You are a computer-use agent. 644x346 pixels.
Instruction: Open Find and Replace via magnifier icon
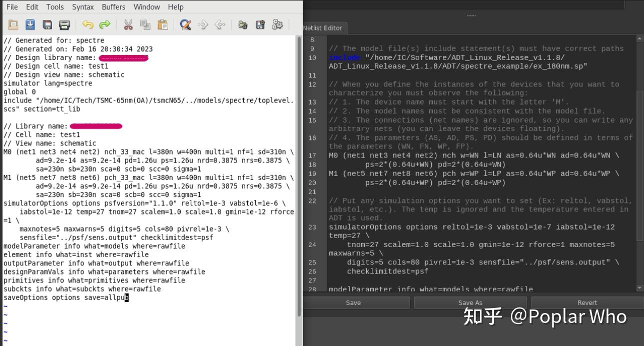coord(186,24)
